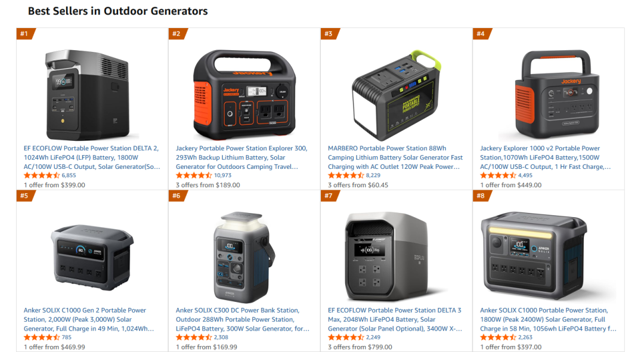644x352 pixels.
Task: Open the EF ECOFLOW DELTA 2 title link
Action: pyautogui.click(x=92, y=158)
